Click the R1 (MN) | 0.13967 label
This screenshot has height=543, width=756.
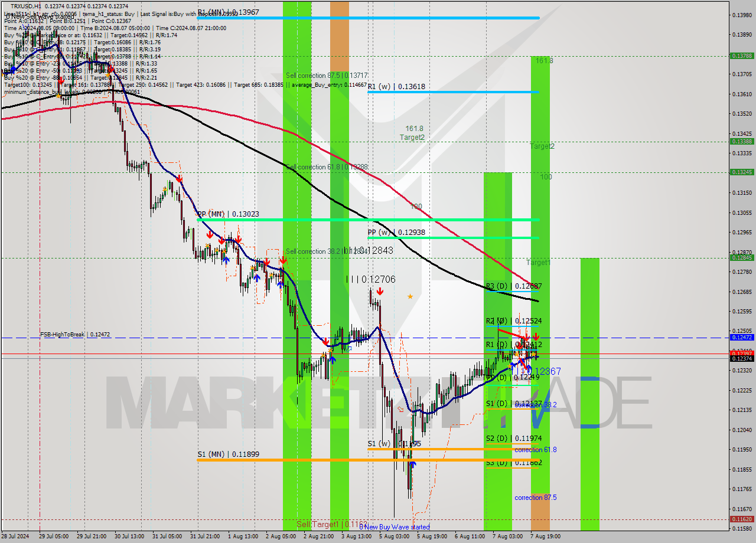[x=228, y=12]
